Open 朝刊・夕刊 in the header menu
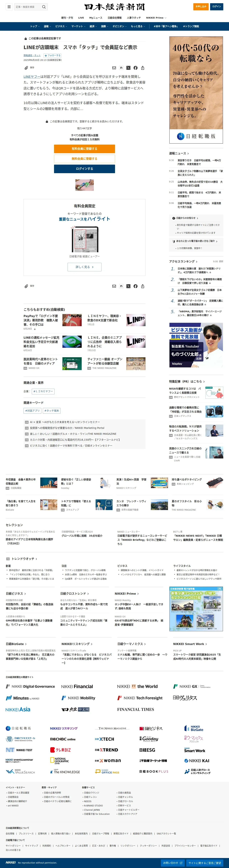The image size is (229, 868). click(67, 18)
